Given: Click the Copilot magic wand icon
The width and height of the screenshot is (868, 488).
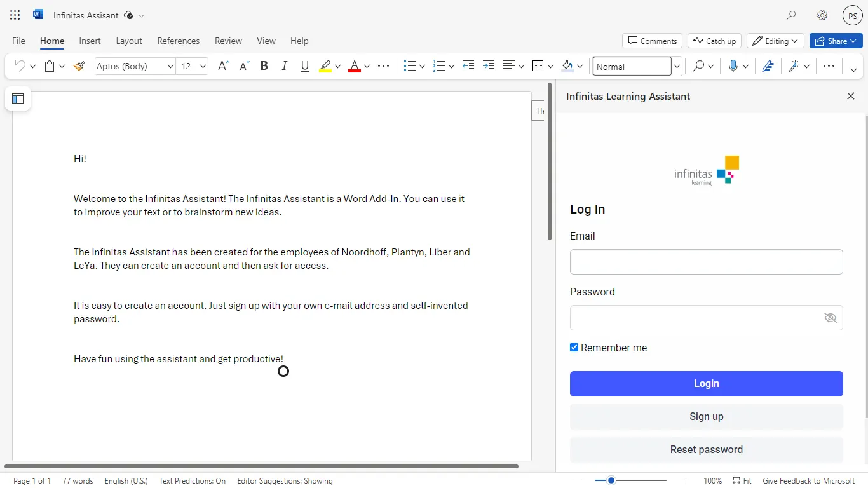Looking at the screenshot, I should 794,65.
